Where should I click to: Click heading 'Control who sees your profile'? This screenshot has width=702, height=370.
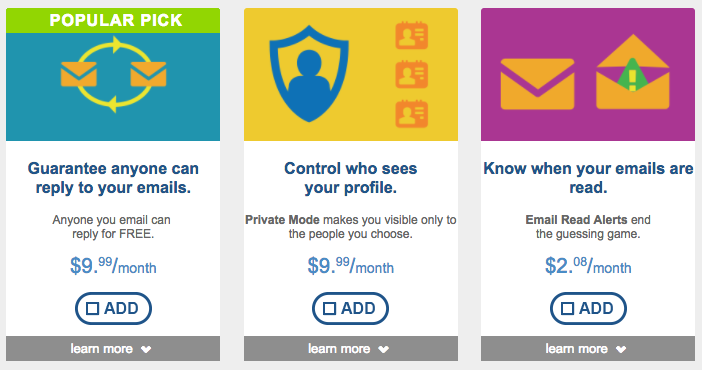351,178
